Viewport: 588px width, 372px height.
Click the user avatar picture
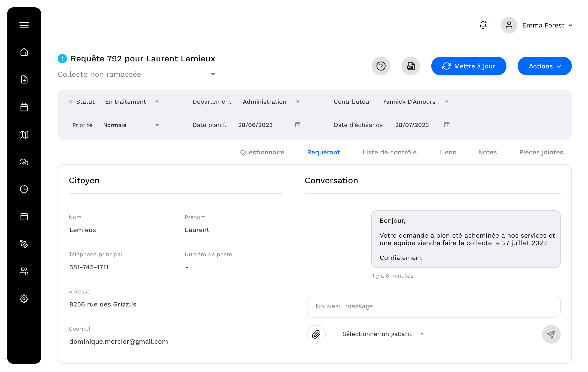tap(509, 25)
